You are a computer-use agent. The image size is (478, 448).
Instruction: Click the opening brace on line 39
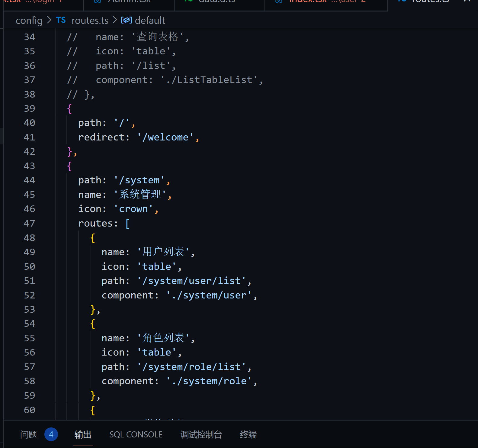pyautogui.click(x=69, y=108)
